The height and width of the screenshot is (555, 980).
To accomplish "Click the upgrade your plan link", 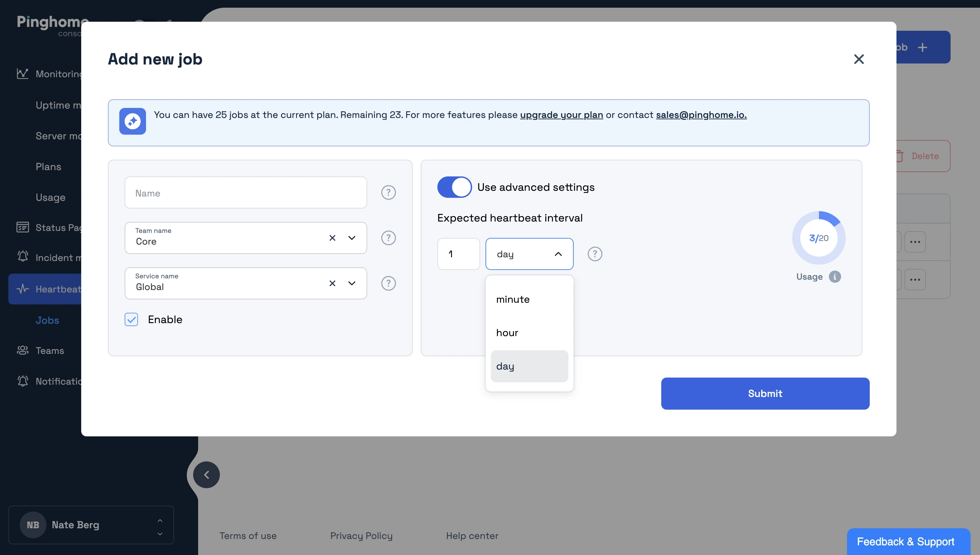I will pyautogui.click(x=561, y=115).
